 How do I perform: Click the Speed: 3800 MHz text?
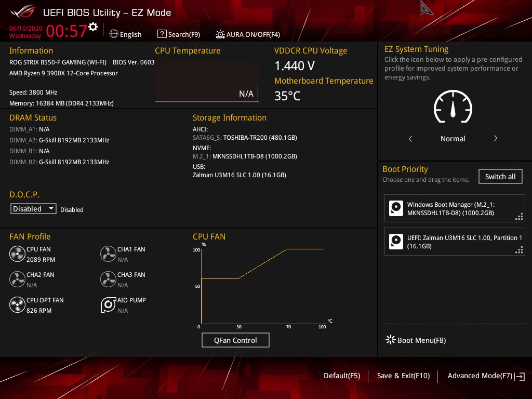pyautogui.click(x=33, y=92)
